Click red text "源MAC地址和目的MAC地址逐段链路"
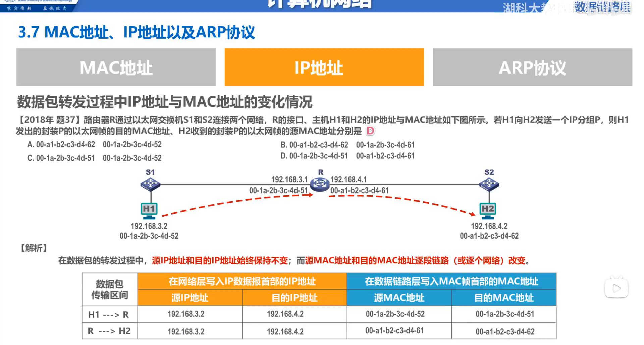The image size is (644, 345). [x=377, y=260]
